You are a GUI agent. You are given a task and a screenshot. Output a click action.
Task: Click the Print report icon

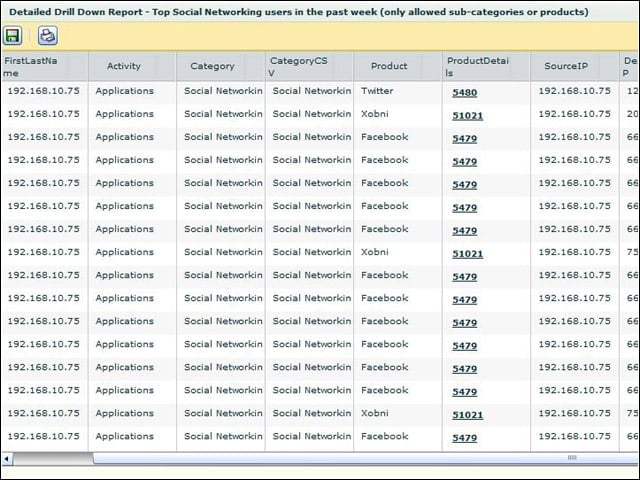click(x=48, y=36)
